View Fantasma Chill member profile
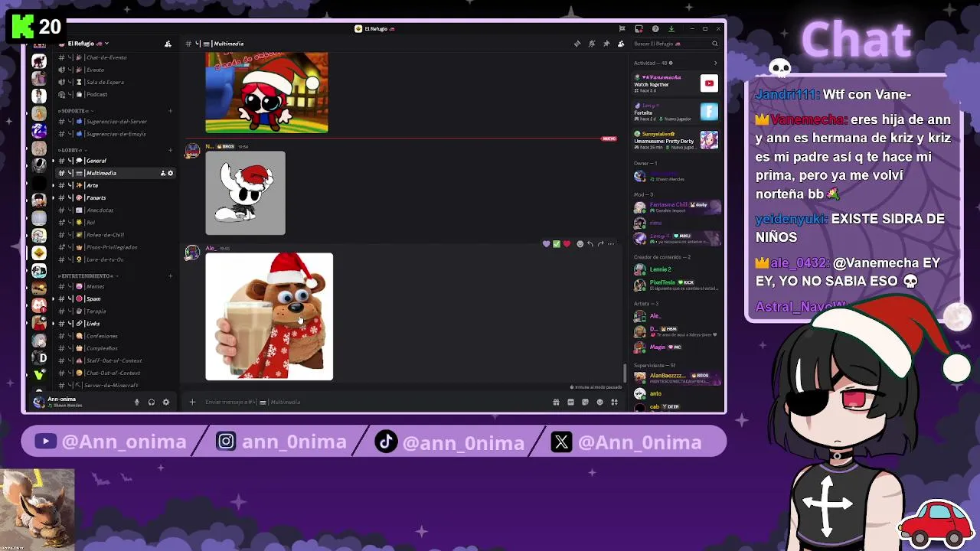980x551 pixels. point(675,207)
